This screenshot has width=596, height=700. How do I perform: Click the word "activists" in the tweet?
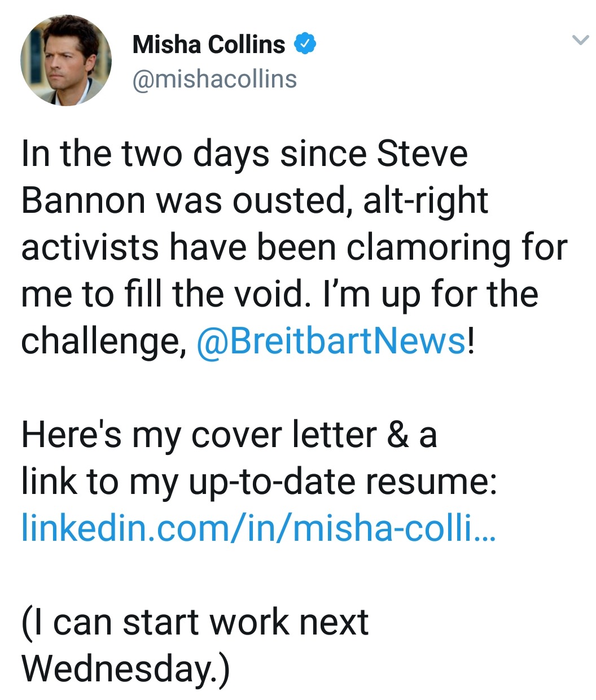(90, 248)
